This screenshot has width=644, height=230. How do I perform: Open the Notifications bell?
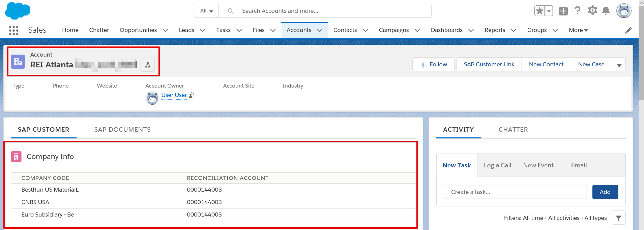(606, 11)
